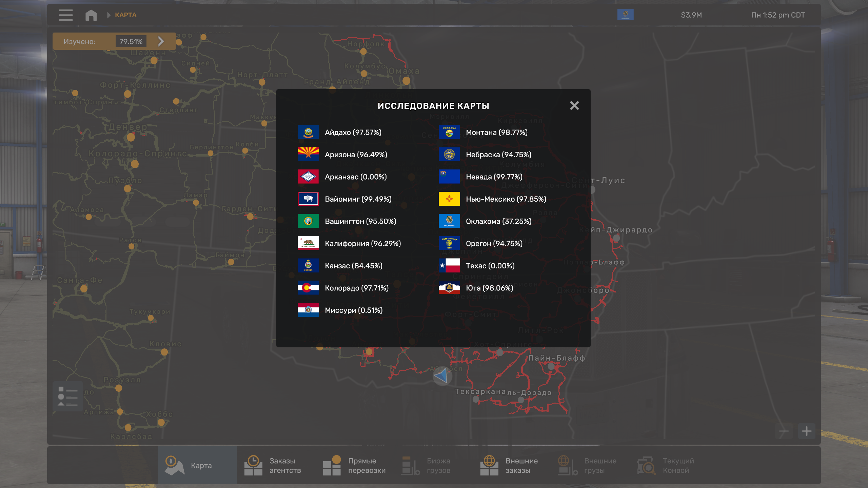Click the Oklahoma flag icon in top bar
The height and width of the screenshot is (488, 868).
pyautogui.click(x=625, y=15)
